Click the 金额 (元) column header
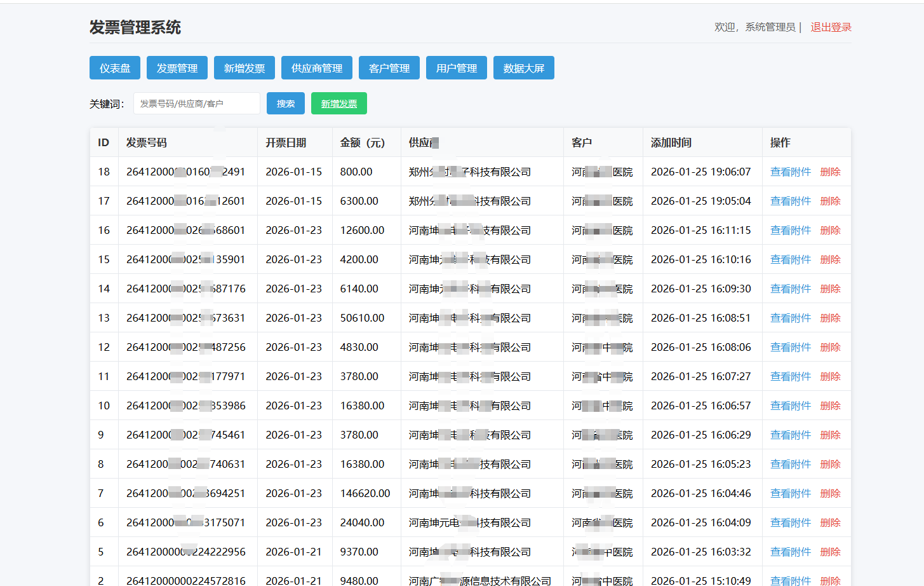This screenshot has width=924, height=586. [363, 143]
